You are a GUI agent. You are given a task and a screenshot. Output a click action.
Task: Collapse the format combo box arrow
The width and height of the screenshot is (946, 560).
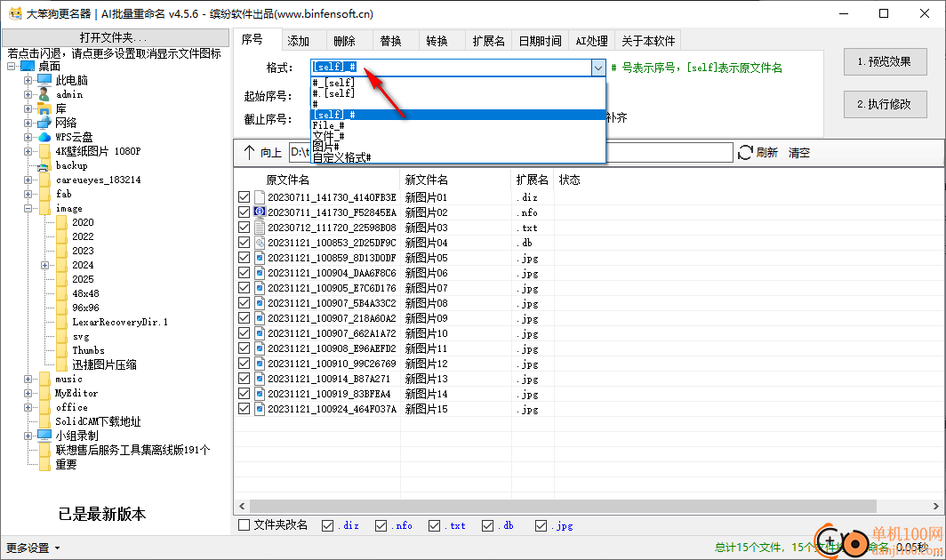[x=597, y=68]
